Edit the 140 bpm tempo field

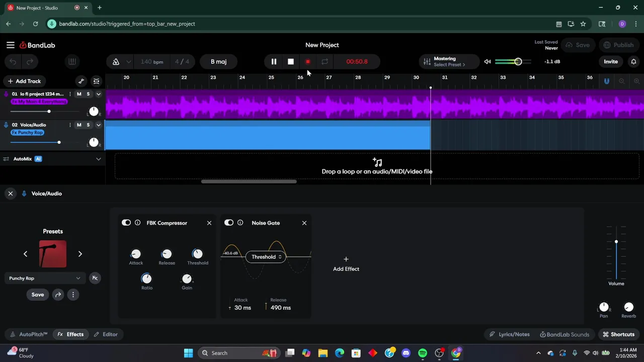coord(152,62)
